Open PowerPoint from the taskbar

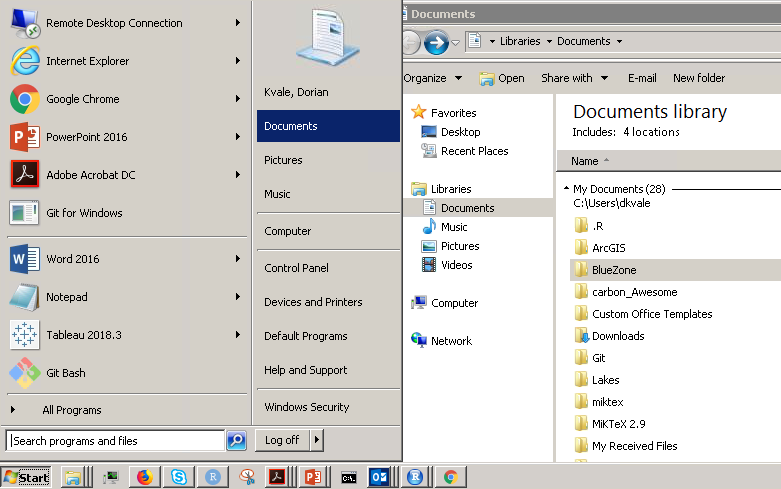(313, 477)
